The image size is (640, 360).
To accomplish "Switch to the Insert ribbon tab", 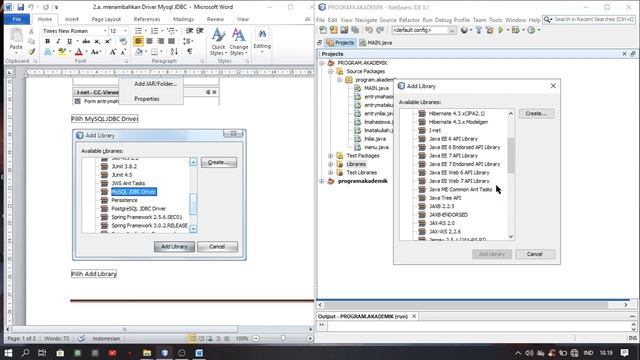I will click(x=72, y=19).
